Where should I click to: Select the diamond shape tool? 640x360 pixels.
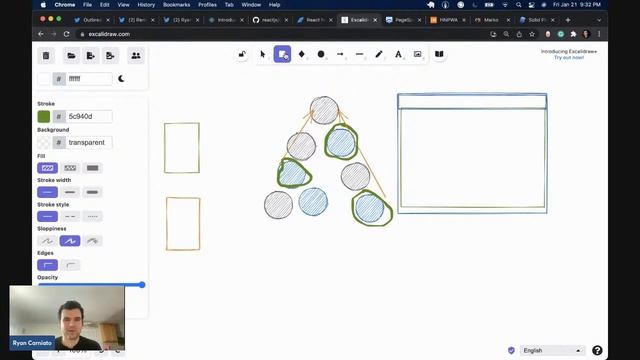pyautogui.click(x=302, y=54)
